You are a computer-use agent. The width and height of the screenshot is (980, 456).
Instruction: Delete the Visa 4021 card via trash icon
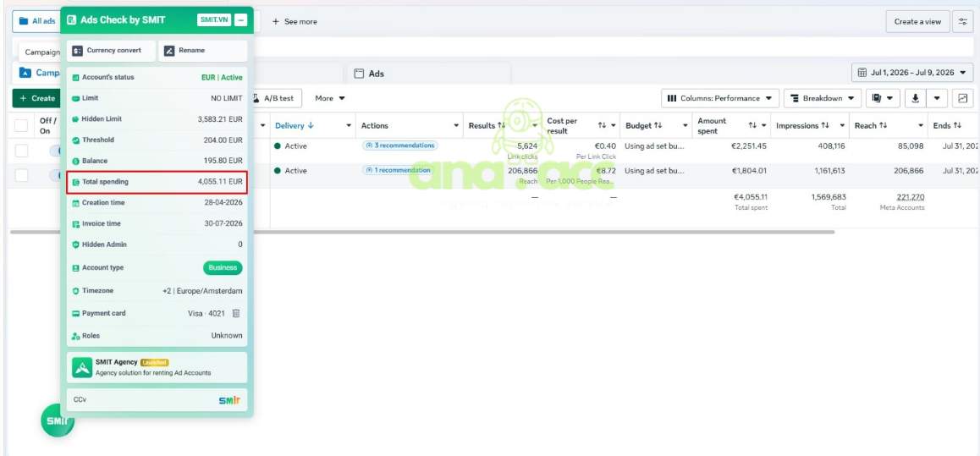pyautogui.click(x=235, y=313)
